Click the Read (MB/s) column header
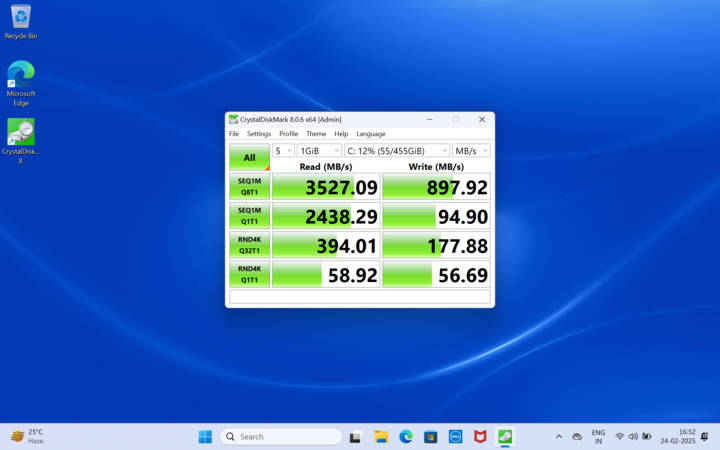 click(326, 166)
